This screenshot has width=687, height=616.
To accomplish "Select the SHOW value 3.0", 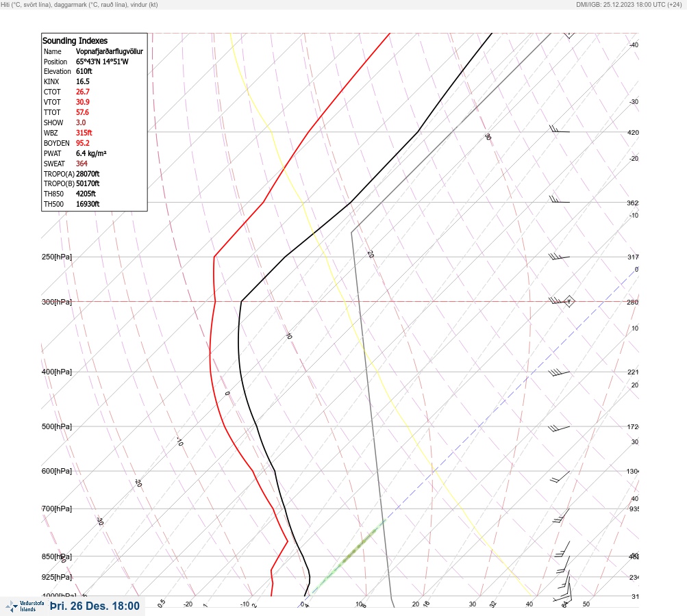I will point(81,123).
